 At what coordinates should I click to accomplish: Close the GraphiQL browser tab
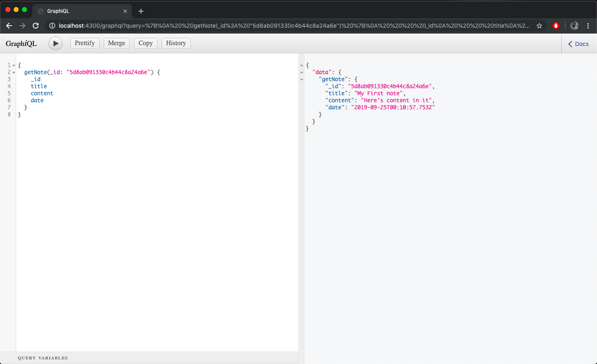(125, 11)
